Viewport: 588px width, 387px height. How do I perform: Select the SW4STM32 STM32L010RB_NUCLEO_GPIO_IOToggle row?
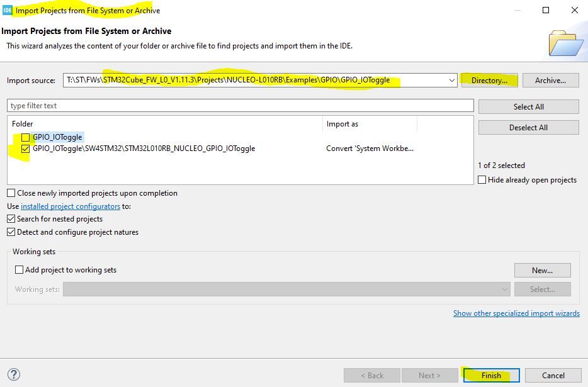click(240, 149)
